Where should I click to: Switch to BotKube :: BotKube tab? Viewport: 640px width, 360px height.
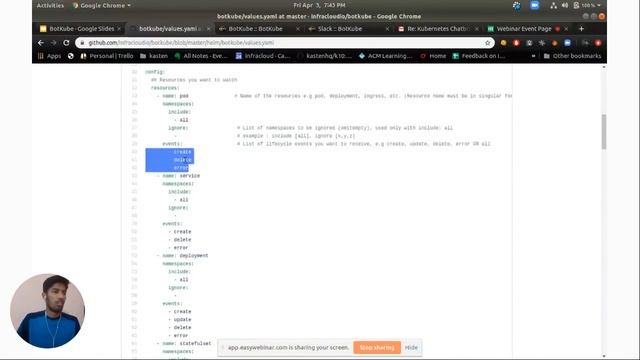[255, 29]
